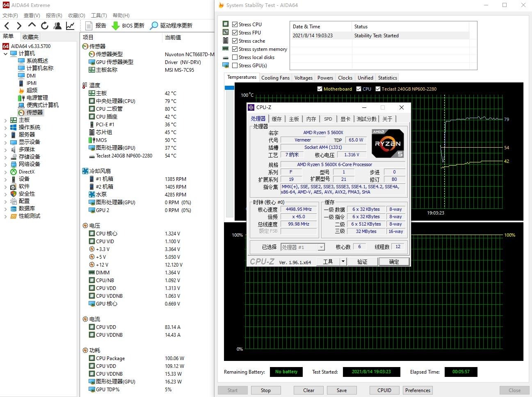The height and width of the screenshot is (397, 532).
Task: Switch to the Cooling Fans tab
Action: 275,78
